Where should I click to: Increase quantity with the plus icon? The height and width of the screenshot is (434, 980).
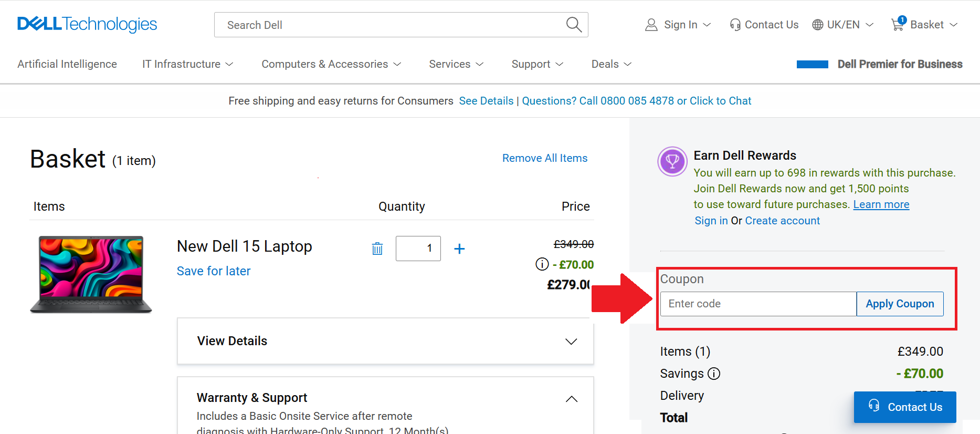pos(459,249)
